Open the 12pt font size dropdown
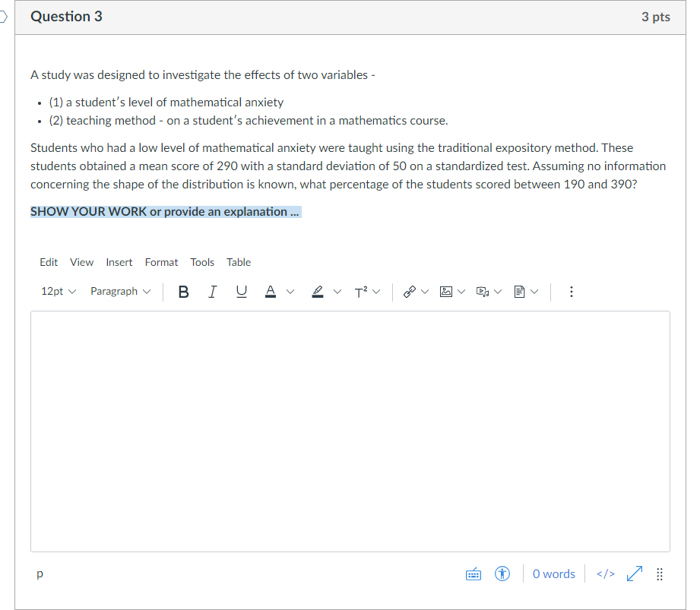This screenshot has width=700, height=610. click(x=59, y=292)
